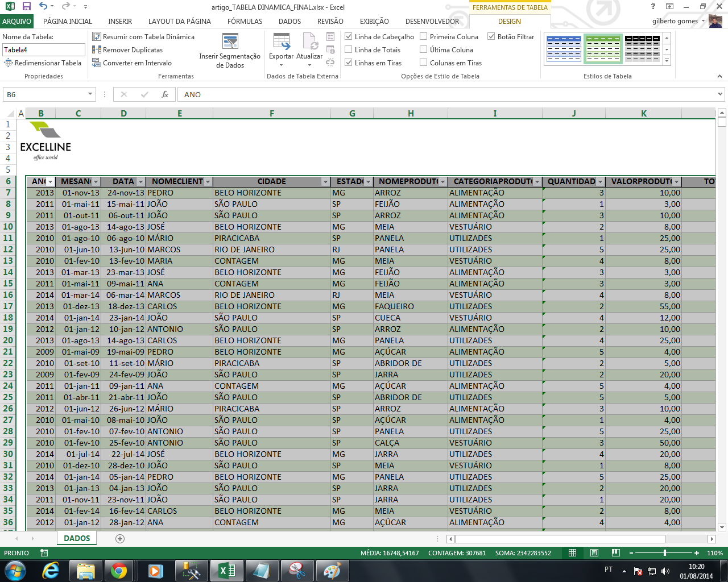Enable the Linha de Totais checkbox
The height and width of the screenshot is (582, 728).
[x=348, y=49]
